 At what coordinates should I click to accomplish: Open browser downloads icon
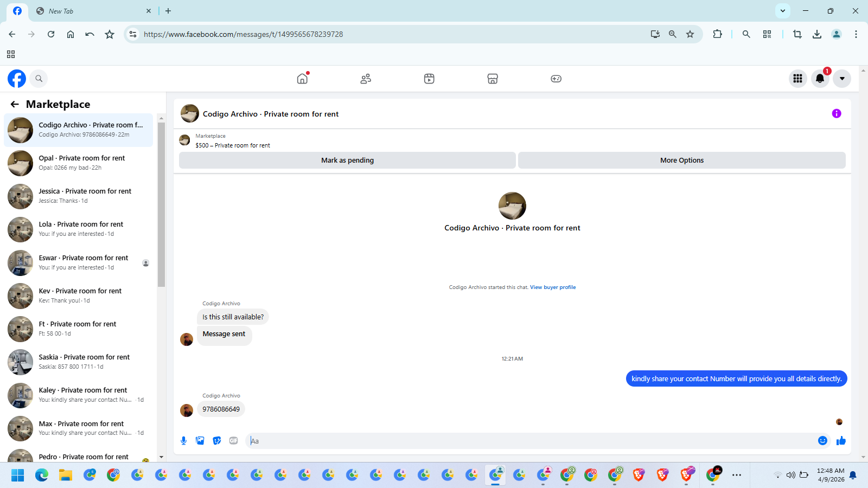click(x=817, y=34)
